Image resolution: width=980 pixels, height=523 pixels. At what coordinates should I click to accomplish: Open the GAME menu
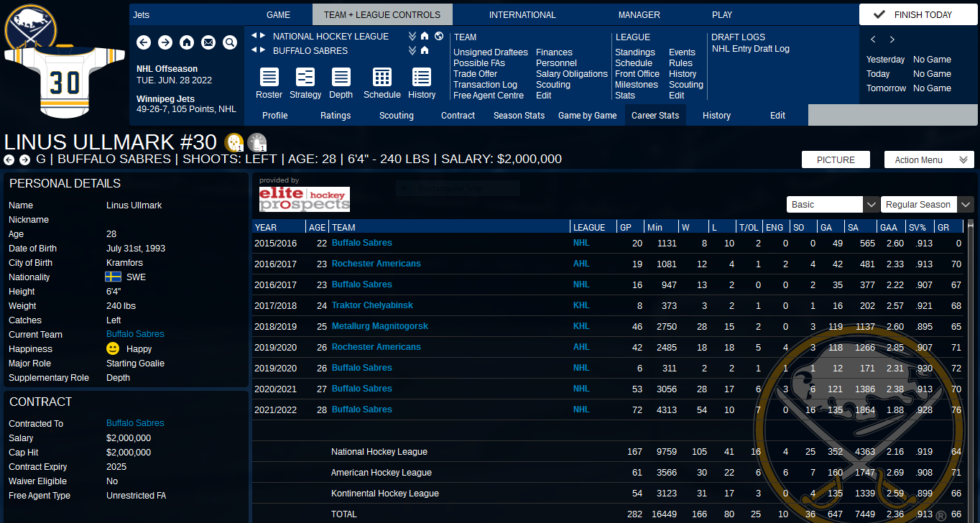(278, 14)
